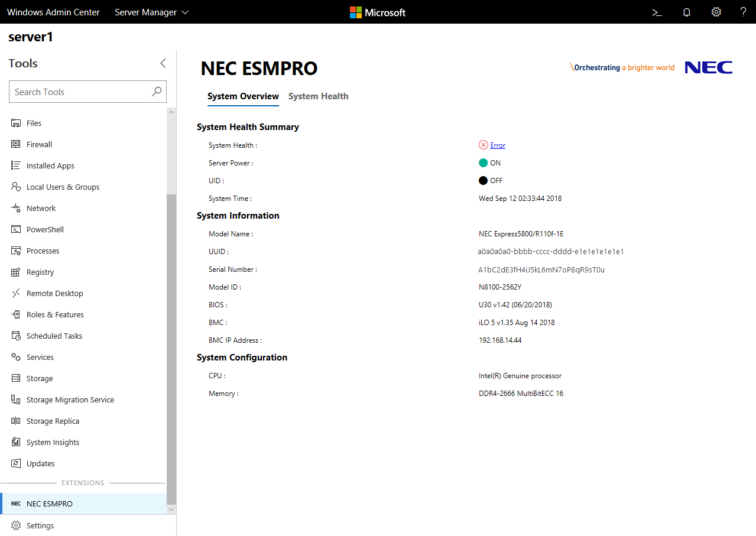Click the Registry tool icon
Screen dimensions: 756x536
pos(16,272)
